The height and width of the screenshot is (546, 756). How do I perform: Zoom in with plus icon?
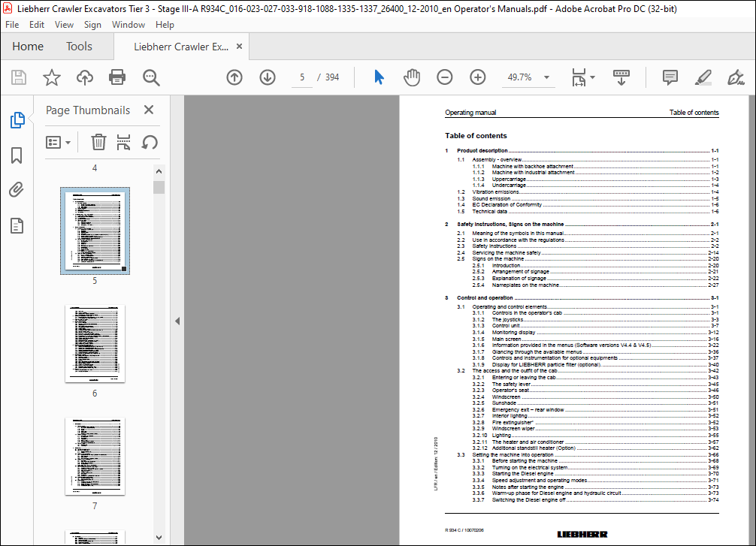[478, 77]
